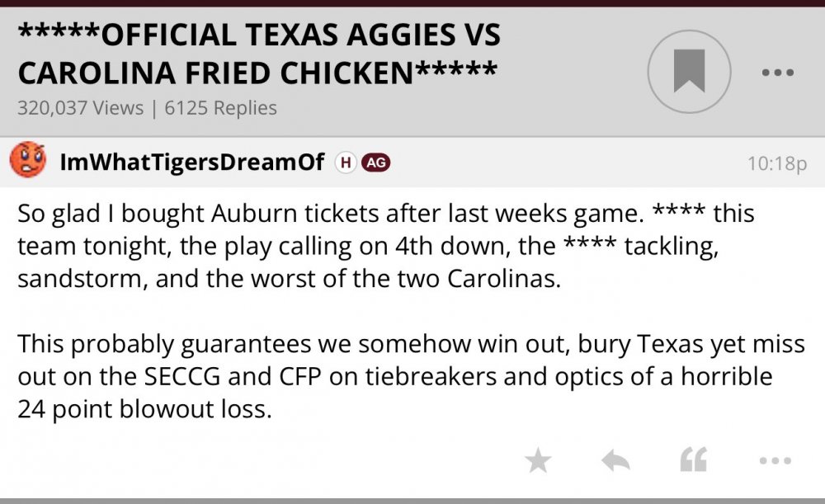Screen dimensions: 825x504
Task: Click the angry face avatar of poster
Action: [28, 160]
